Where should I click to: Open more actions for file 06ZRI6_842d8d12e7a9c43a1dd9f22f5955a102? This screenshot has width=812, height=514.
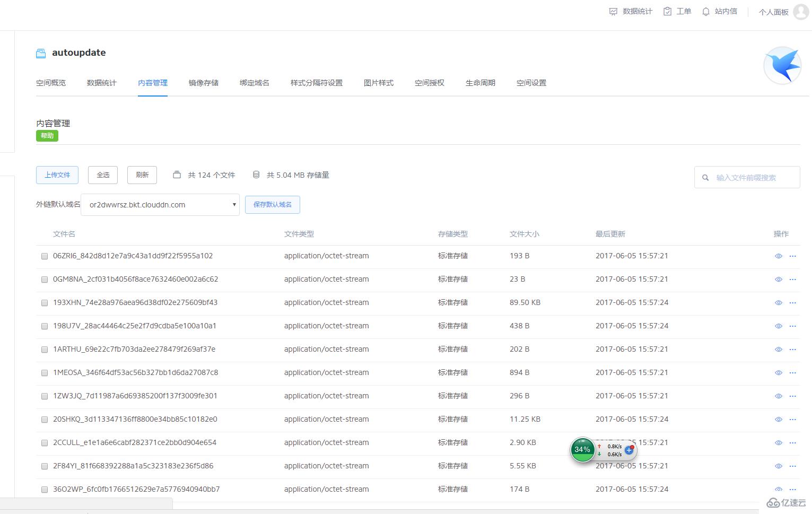click(793, 256)
